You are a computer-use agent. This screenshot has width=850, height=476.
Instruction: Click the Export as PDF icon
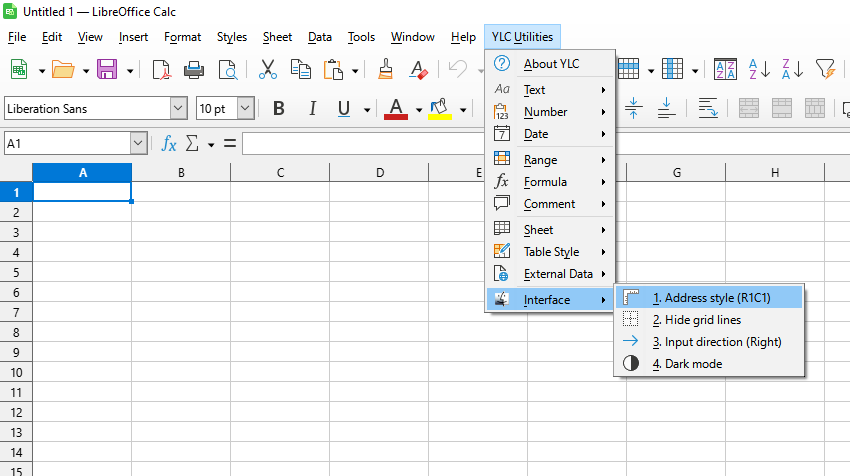(160, 69)
